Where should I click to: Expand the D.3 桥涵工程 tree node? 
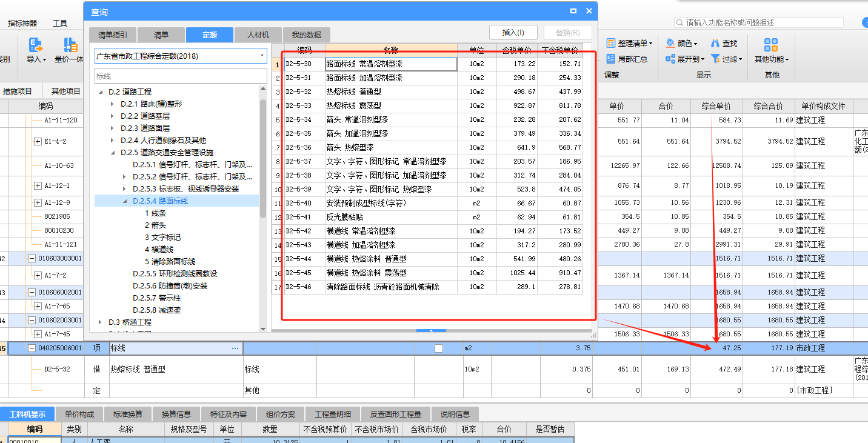pyautogui.click(x=100, y=322)
